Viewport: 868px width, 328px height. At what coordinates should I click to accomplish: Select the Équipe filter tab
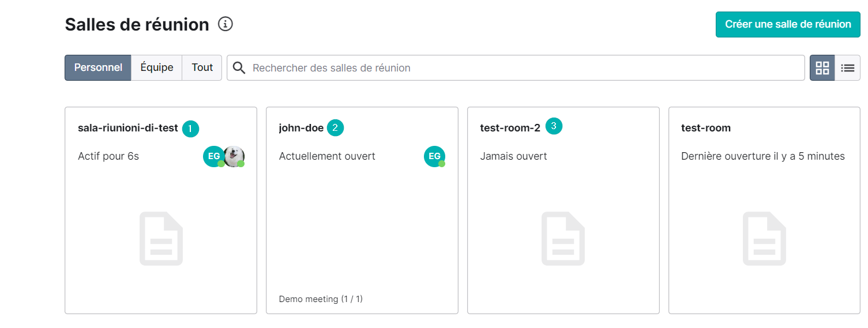coord(157,67)
